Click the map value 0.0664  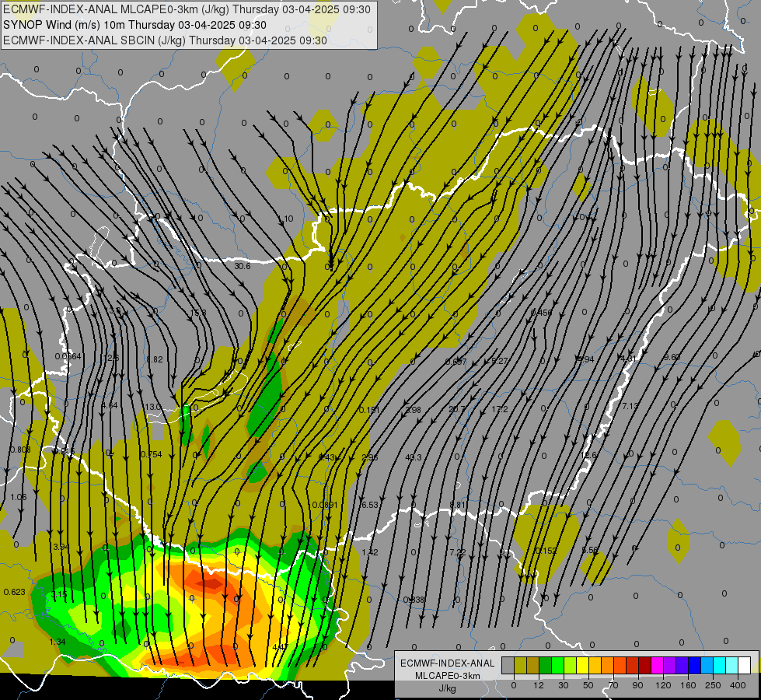click(x=68, y=356)
